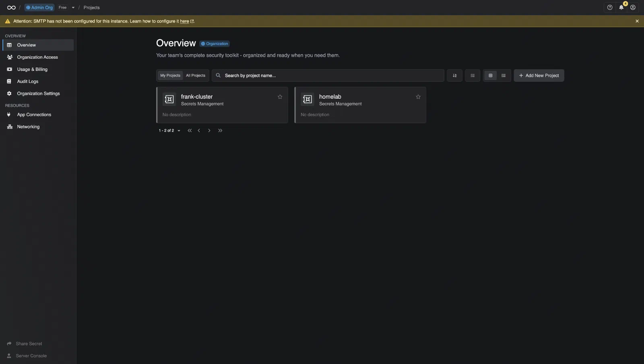Click the homelab vault icon

(308, 99)
